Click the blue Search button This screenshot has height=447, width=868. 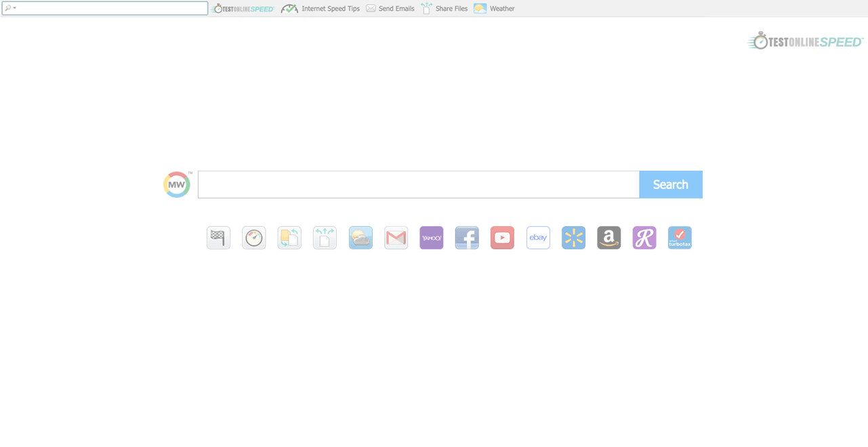(x=671, y=184)
